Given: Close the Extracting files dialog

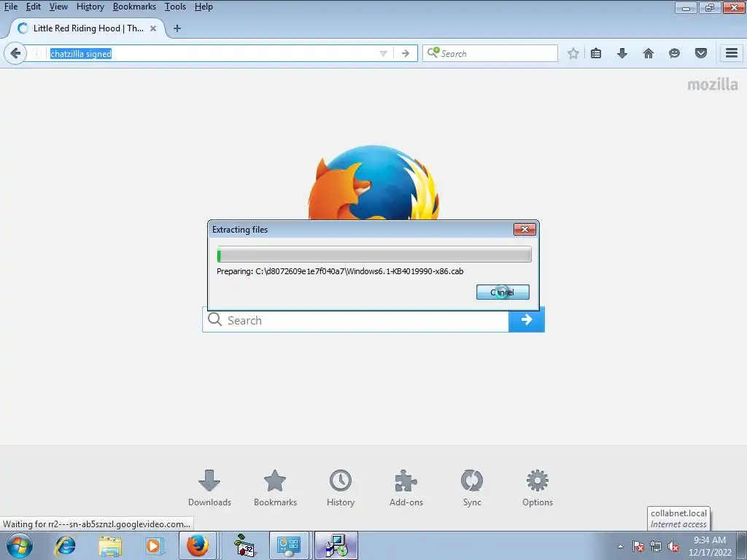Looking at the screenshot, I should (x=525, y=230).
